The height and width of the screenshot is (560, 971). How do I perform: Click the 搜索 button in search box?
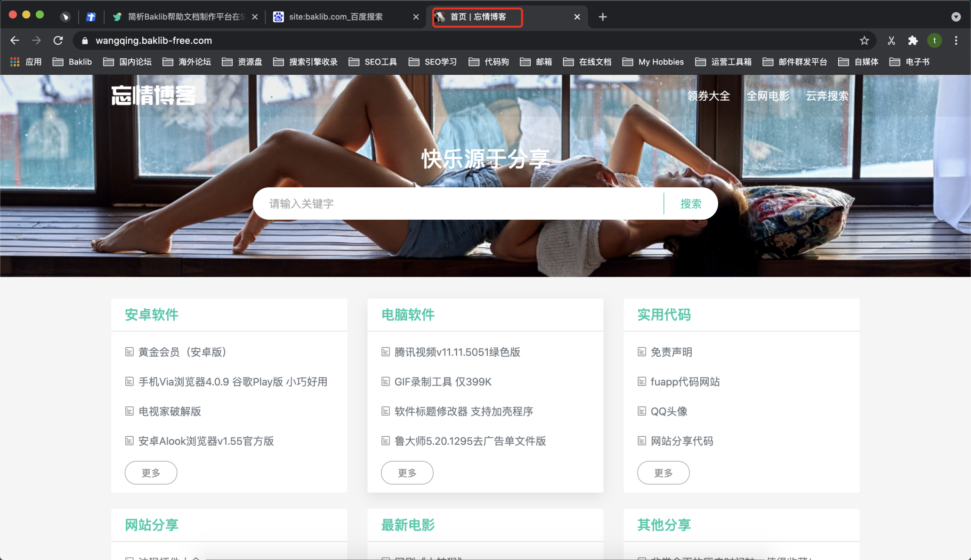(690, 204)
